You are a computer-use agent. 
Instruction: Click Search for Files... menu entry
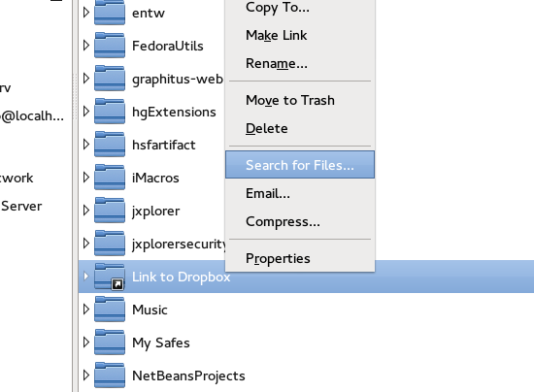click(300, 165)
